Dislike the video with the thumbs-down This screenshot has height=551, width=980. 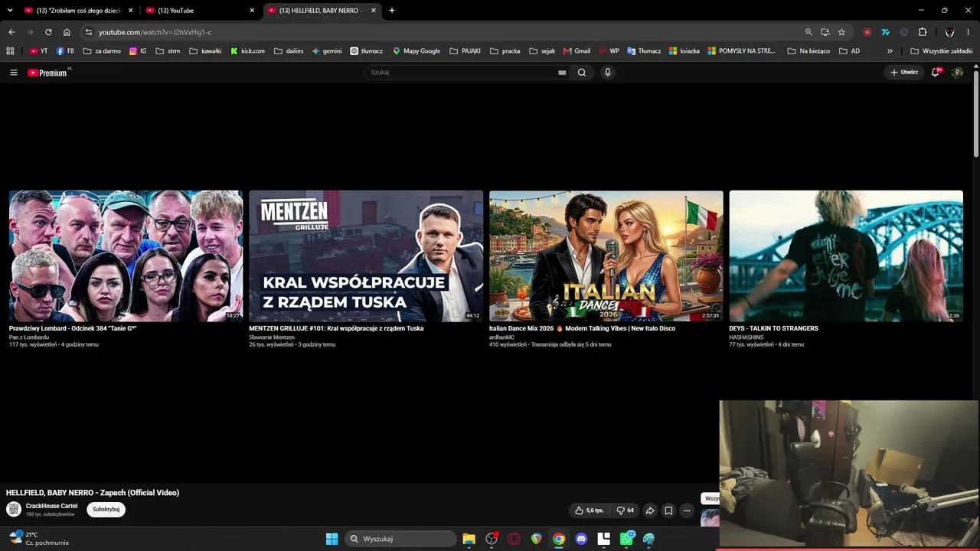tap(626, 510)
